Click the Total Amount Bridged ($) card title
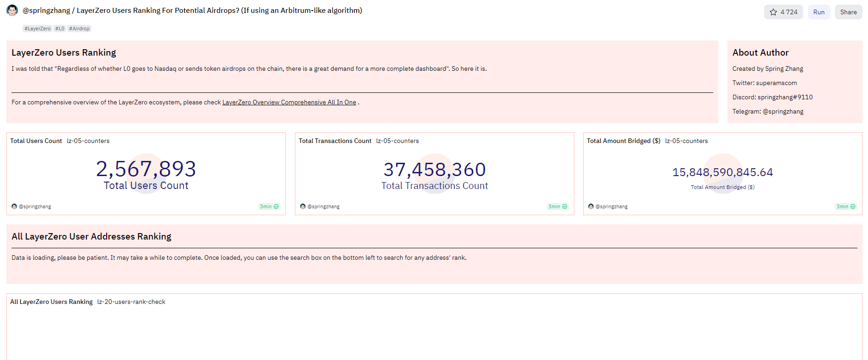Image resolution: width=868 pixels, height=360 pixels. [624, 141]
